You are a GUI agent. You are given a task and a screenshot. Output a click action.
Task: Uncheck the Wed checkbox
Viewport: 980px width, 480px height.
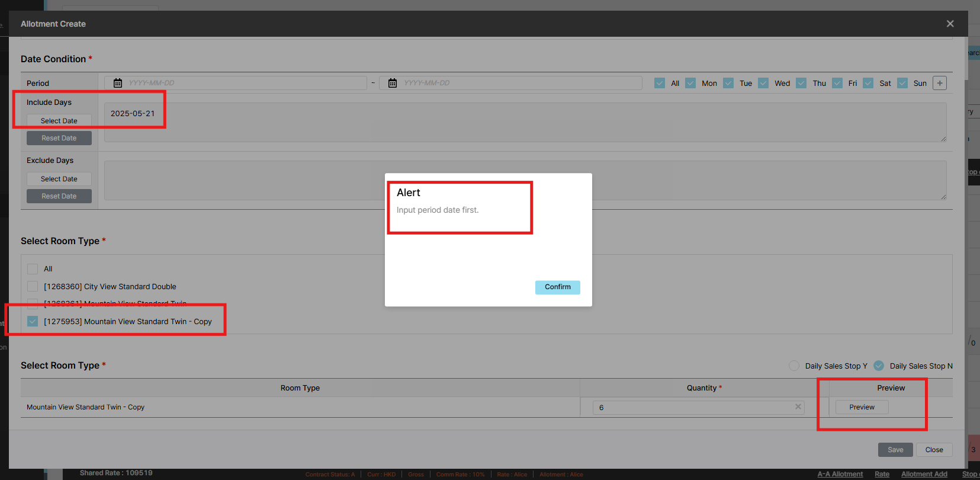coord(763,83)
